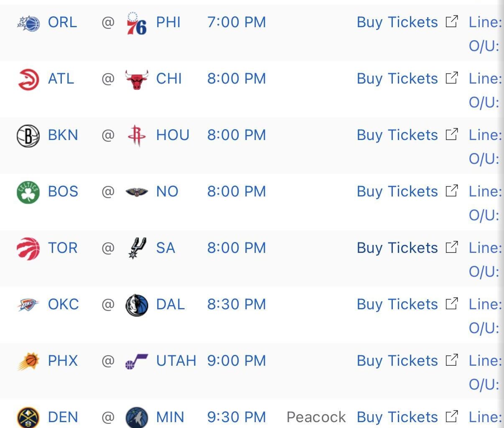504x428 pixels.
Task: Select the DAL team abbreviation
Action: 170,304
